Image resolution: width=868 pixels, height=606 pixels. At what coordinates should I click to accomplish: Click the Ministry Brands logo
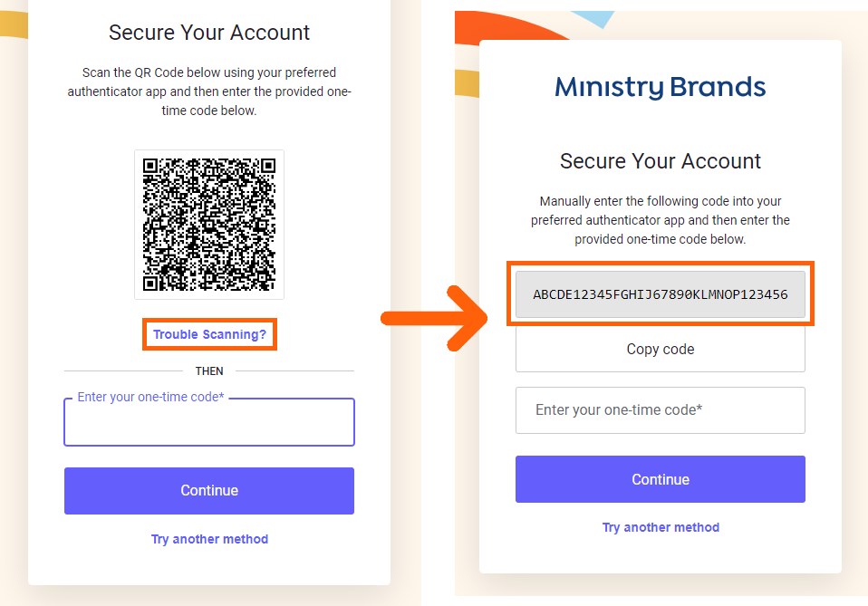661,87
